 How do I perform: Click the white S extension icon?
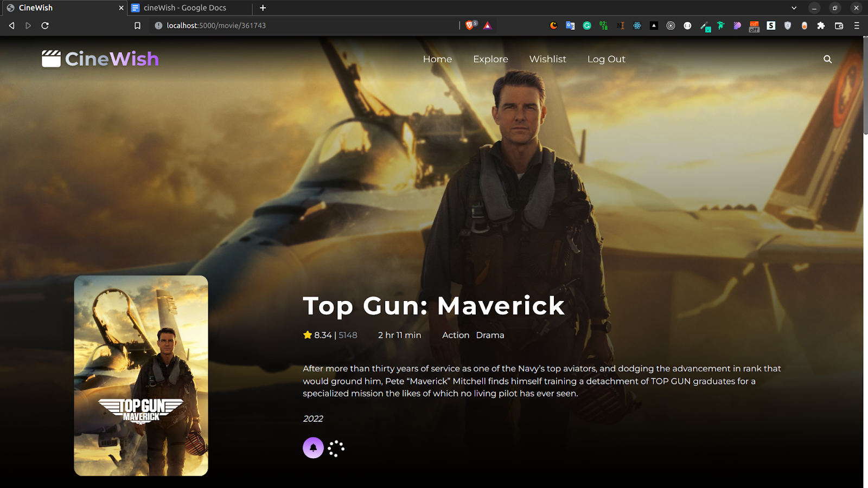[x=771, y=25]
